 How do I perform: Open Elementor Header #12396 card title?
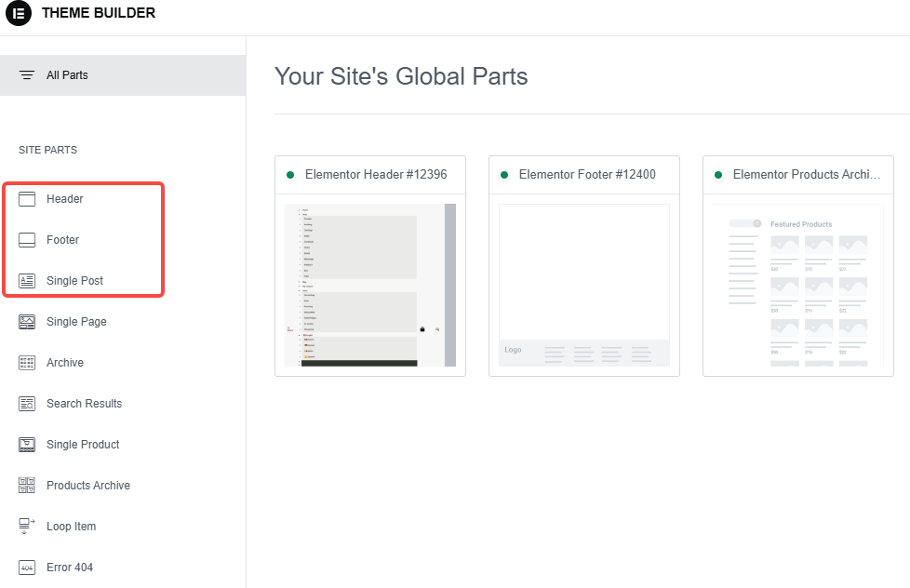point(376,174)
